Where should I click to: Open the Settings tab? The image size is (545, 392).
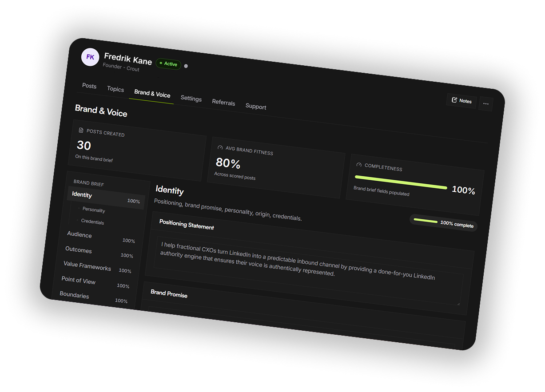click(x=191, y=99)
